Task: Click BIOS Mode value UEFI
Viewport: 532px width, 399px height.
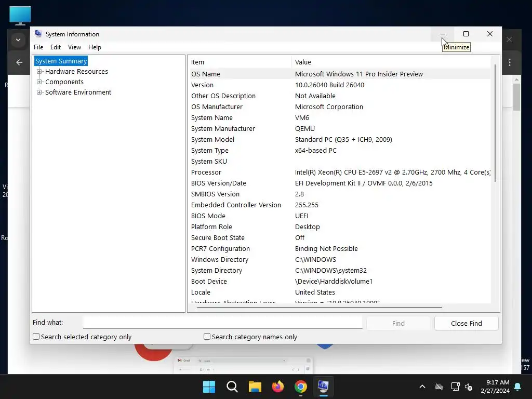Action: click(x=301, y=216)
